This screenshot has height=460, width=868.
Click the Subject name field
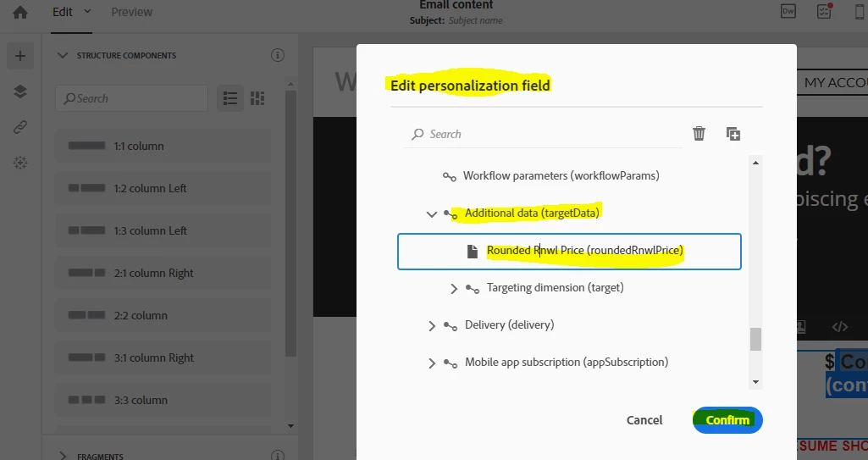[x=475, y=20]
